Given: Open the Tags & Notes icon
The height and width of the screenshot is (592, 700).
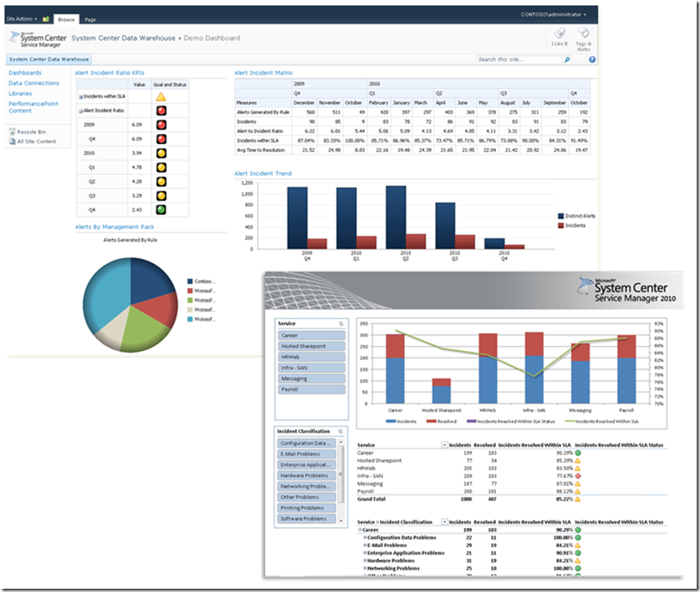Looking at the screenshot, I should [583, 33].
